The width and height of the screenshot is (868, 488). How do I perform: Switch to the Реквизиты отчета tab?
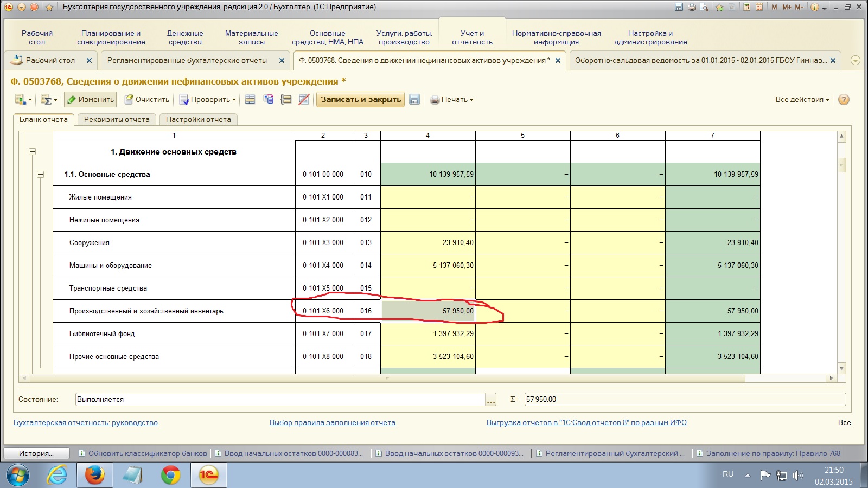[117, 119]
